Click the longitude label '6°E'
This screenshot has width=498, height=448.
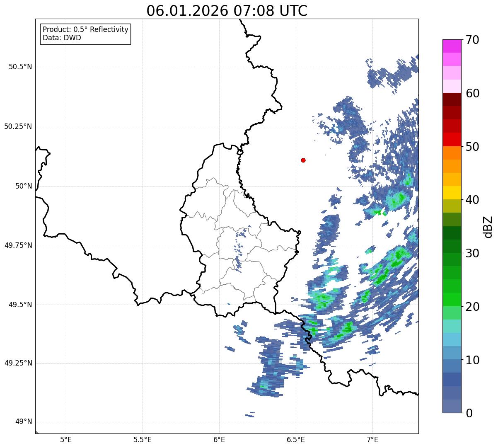[x=219, y=439]
